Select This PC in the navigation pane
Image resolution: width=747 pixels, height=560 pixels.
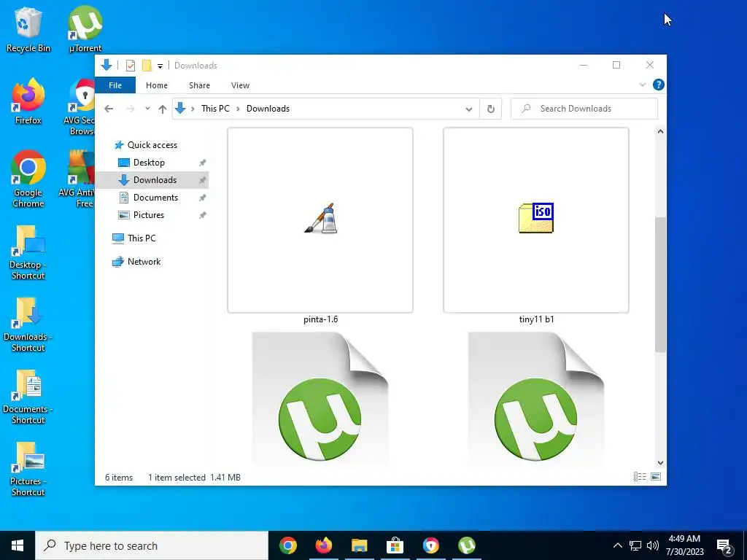(142, 238)
